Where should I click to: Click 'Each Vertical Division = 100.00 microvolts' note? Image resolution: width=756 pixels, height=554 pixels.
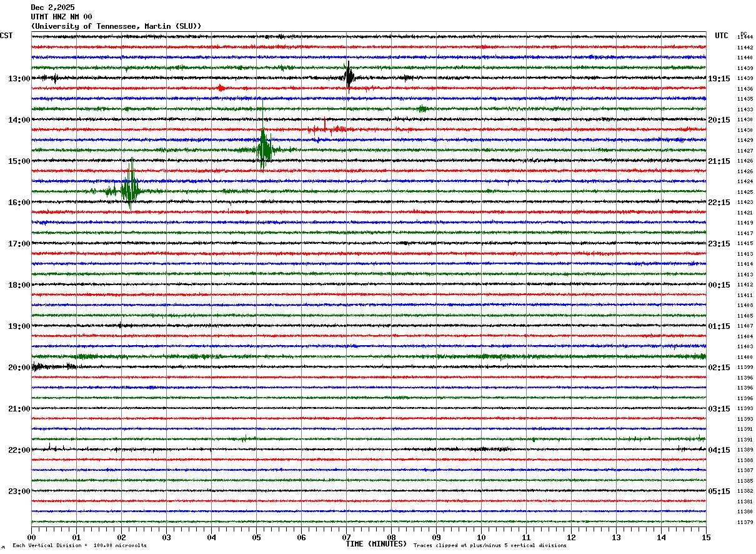(80, 545)
